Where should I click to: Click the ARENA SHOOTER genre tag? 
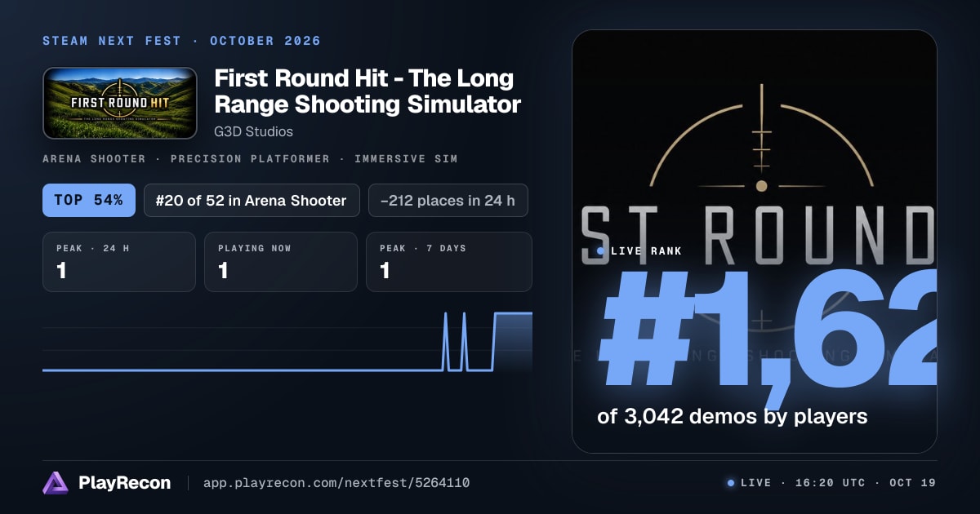point(94,159)
